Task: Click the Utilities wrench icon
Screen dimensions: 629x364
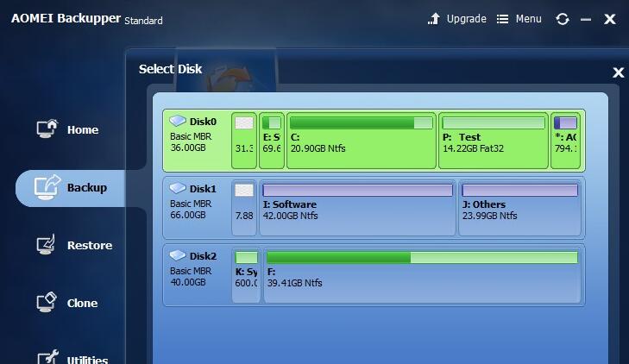Action: 48,358
